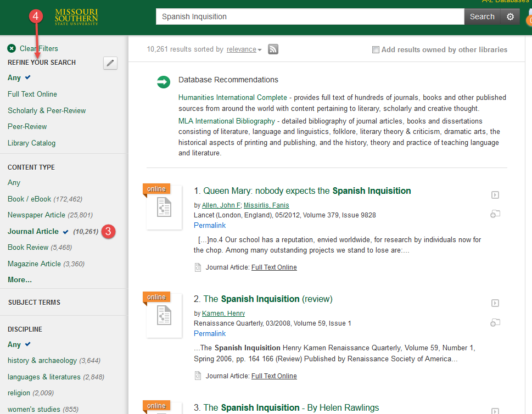The width and height of the screenshot is (532, 414).
Task: Click the small document icon for result 1
Action: [198, 267]
